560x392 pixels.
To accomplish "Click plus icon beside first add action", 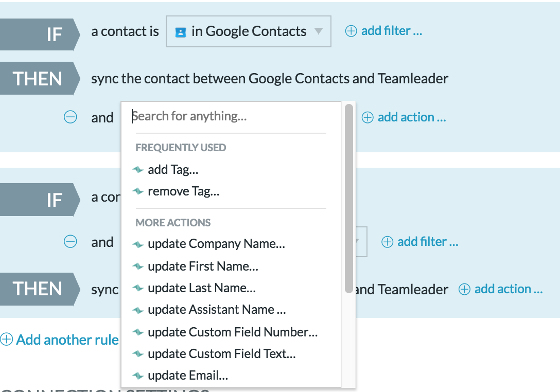I will pos(367,117).
